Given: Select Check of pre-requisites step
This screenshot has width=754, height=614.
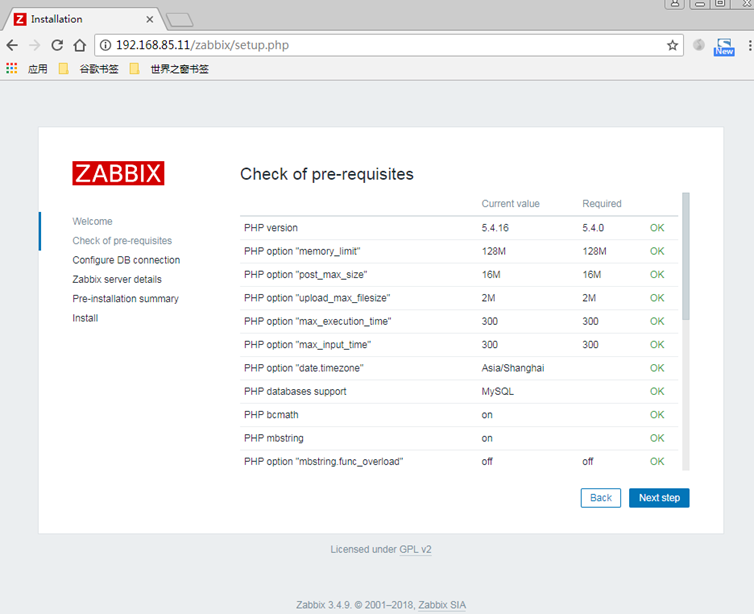Looking at the screenshot, I should click(x=122, y=241).
